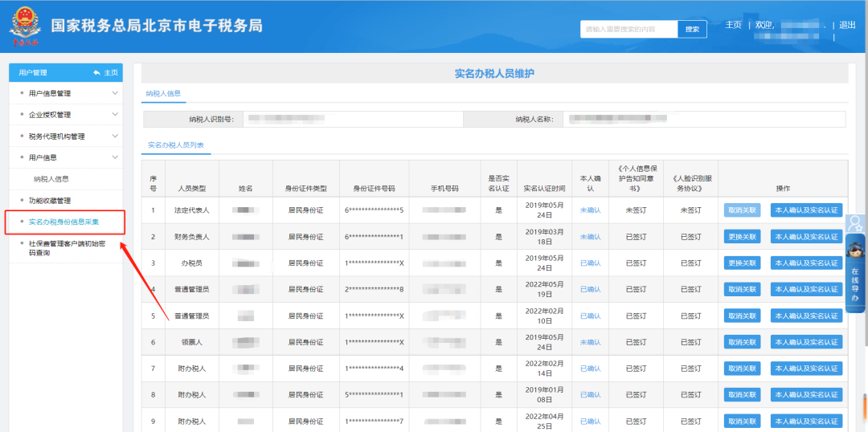Click the 财务负责人 person type cell
Screen dimensions: 868x432
coord(192,237)
